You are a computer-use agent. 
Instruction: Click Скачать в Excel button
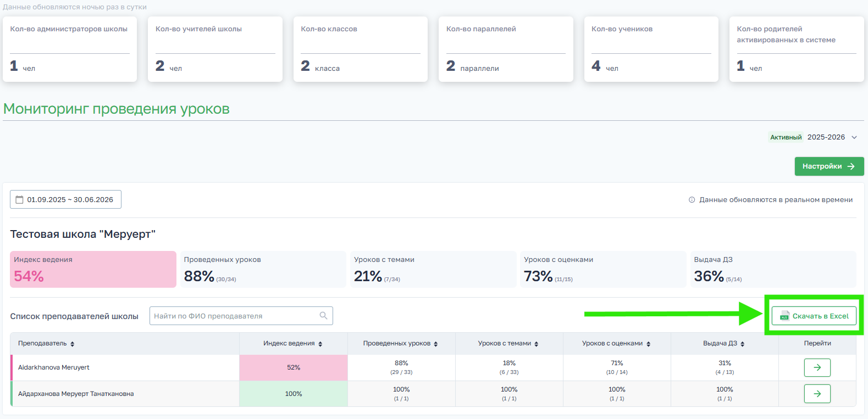tap(814, 316)
